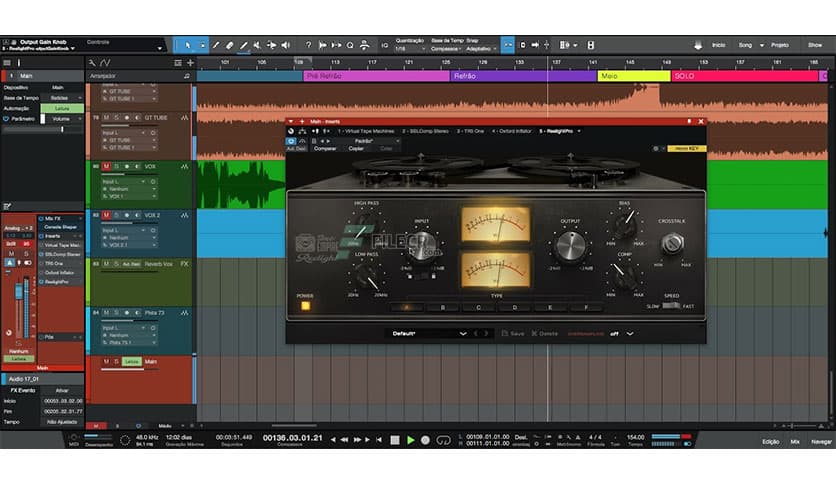
Task: Show automation curve icon above tracks
Action: 105,63
